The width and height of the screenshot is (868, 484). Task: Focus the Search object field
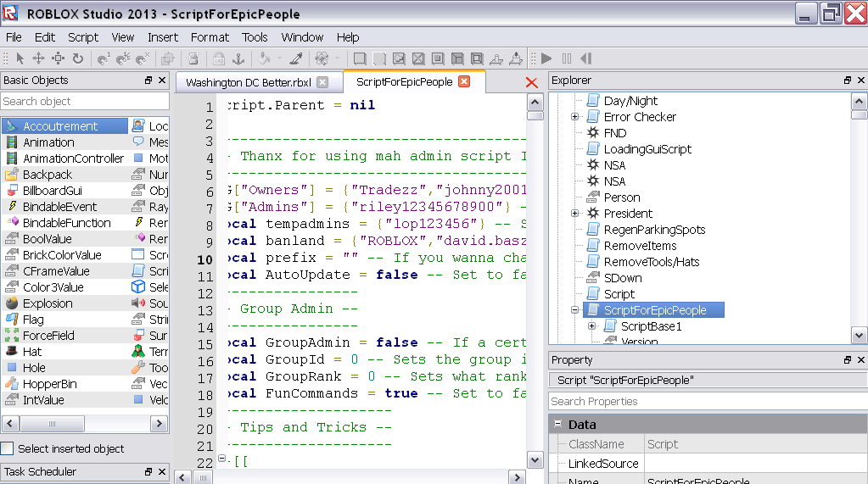pyautogui.click(x=85, y=101)
